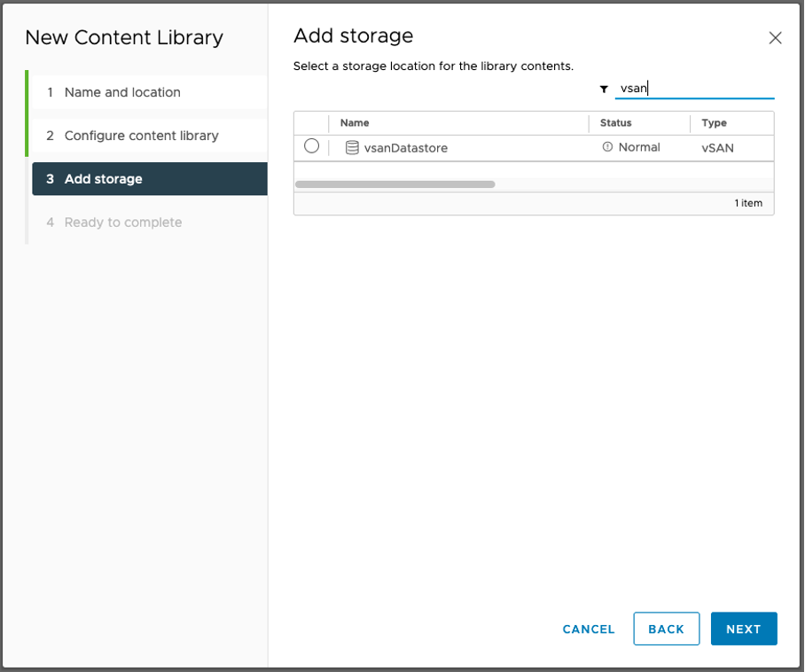805x672 pixels.
Task: Click the filter funnel icon
Action: click(x=604, y=89)
